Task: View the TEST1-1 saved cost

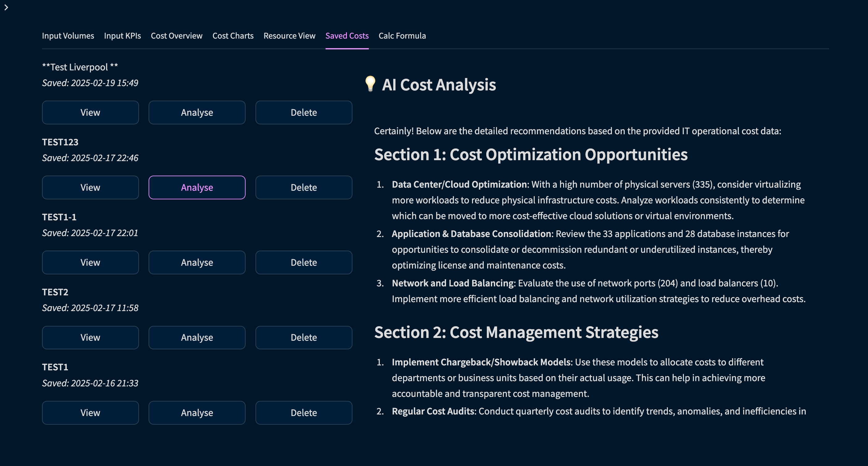Action: click(x=90, y=263)
